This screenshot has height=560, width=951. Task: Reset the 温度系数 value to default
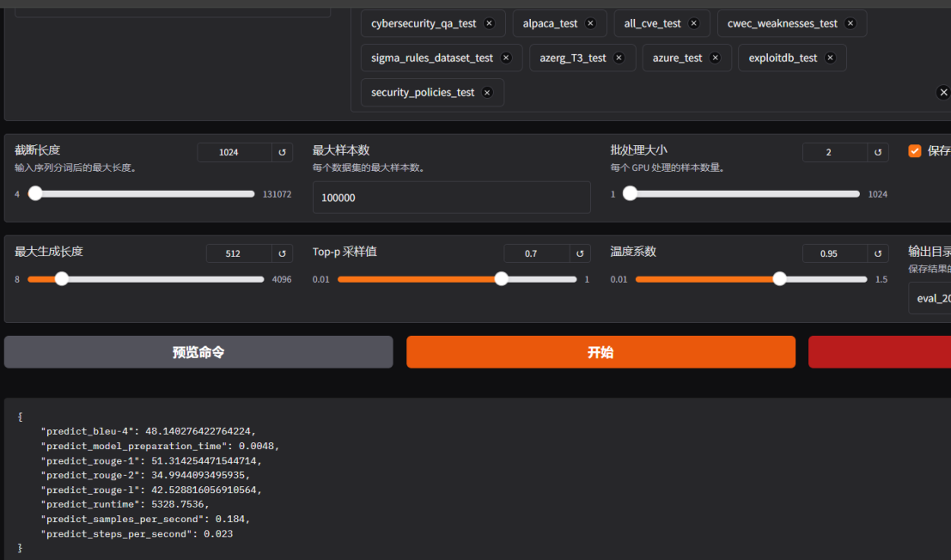click(x=878, y=253)
